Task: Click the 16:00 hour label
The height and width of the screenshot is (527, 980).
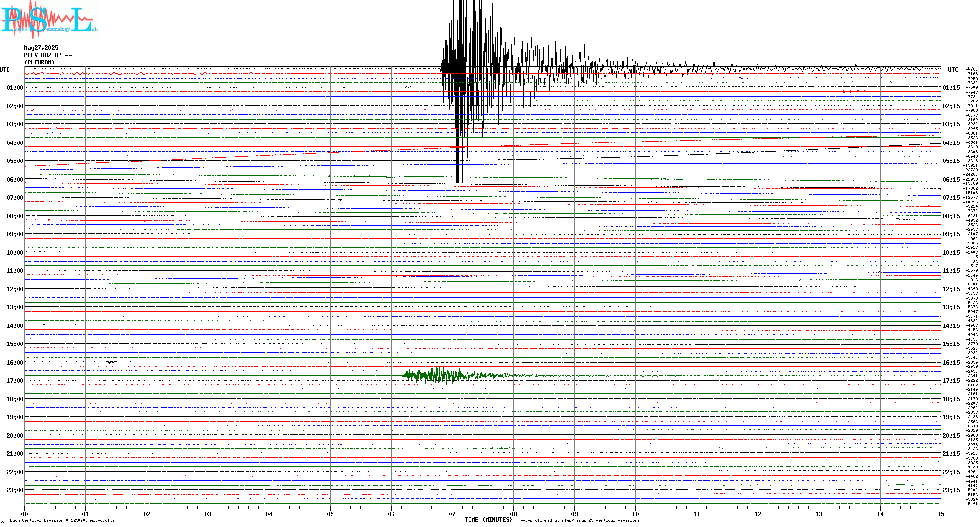Action: [15, 363]
